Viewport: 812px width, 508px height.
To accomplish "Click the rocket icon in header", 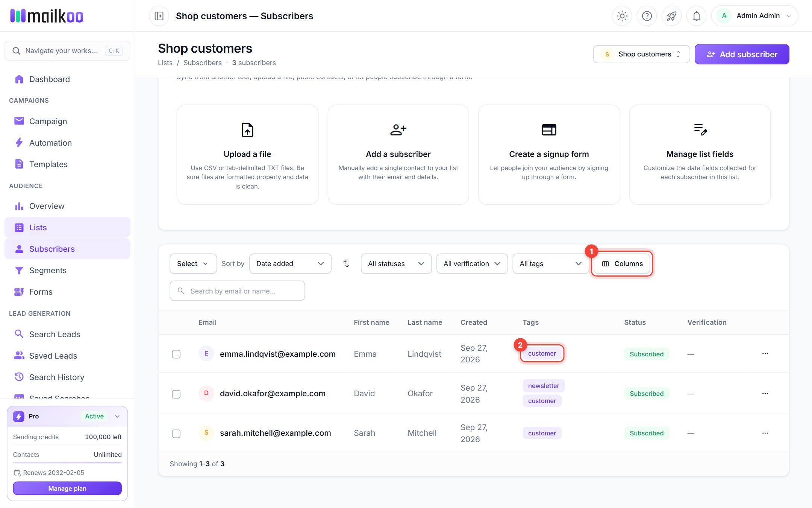I will coord(672,16).
